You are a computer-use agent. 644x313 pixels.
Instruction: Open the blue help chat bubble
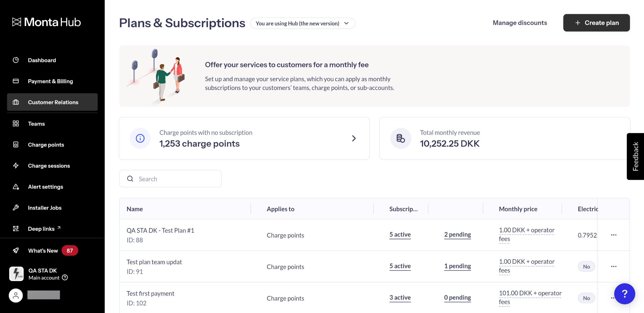[624, 294]
